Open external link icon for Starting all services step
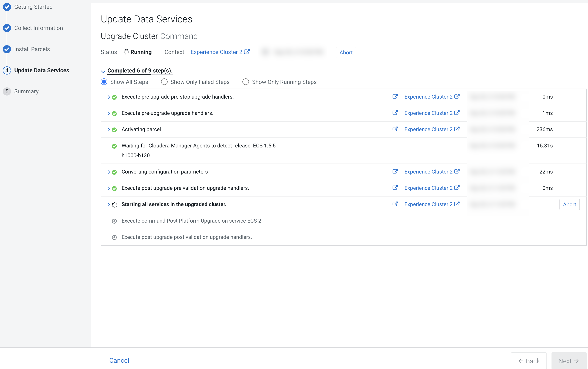Viewport: 588px width, 369px height. click(395, 204)
